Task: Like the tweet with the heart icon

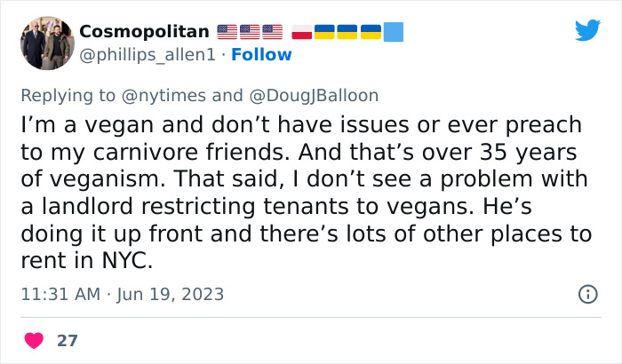Action: coord(35,340)
